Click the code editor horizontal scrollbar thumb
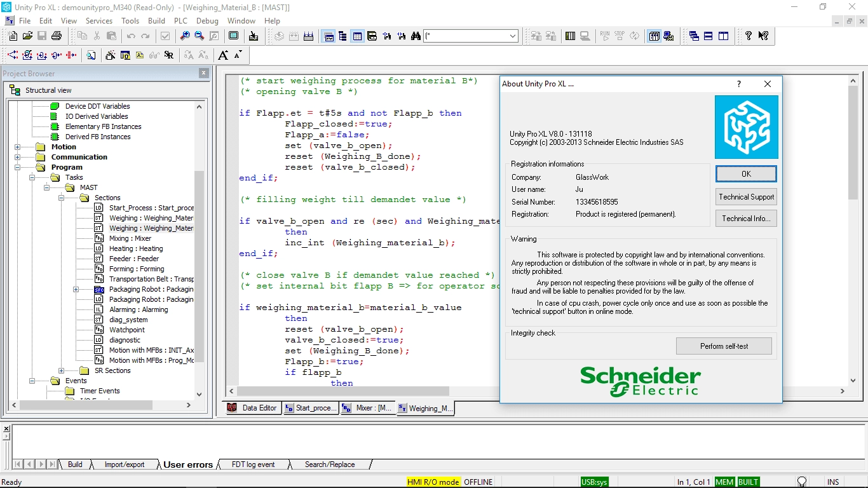This screenshot has height=488, width=868. (343, 391)
